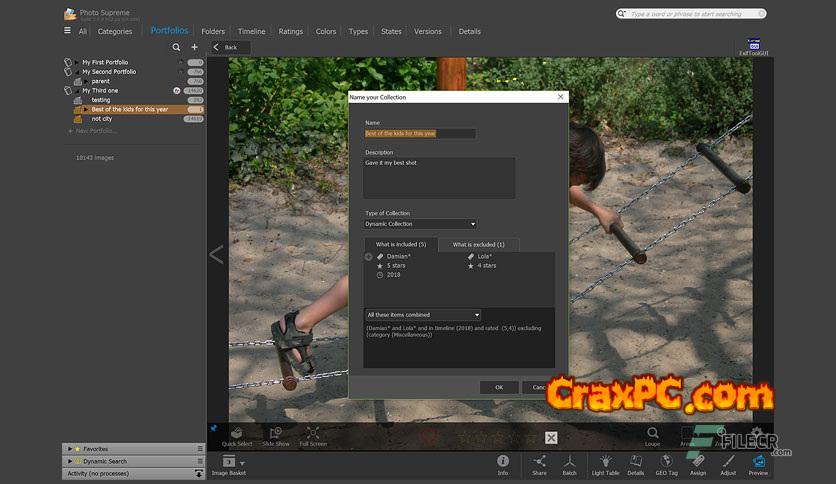
Task: Open the Type of Collection dropdown
Action: [420, 224]
